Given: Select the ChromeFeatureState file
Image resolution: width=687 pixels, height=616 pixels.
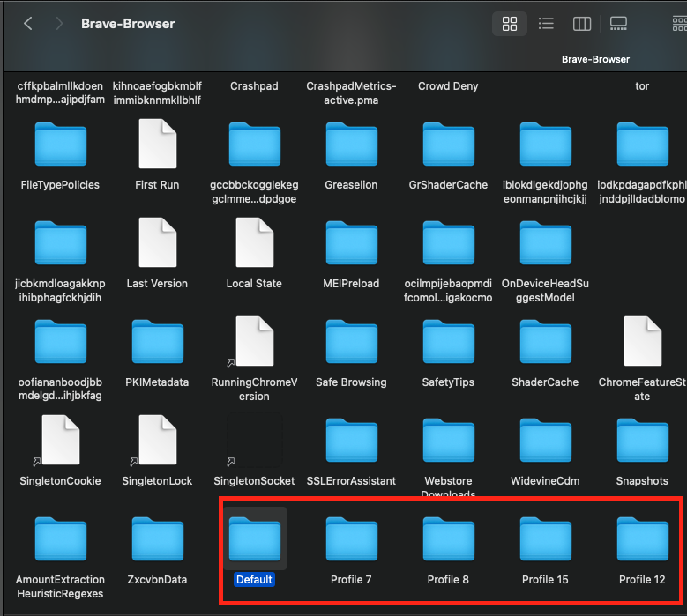Looking at the screenshot, I should point(642,341).
